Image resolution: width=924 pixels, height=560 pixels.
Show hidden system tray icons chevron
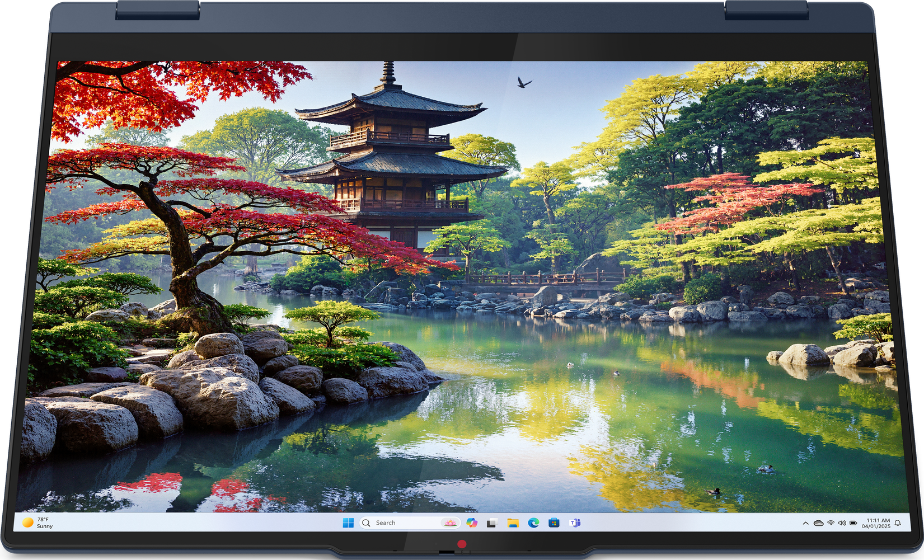coord(805,523)
